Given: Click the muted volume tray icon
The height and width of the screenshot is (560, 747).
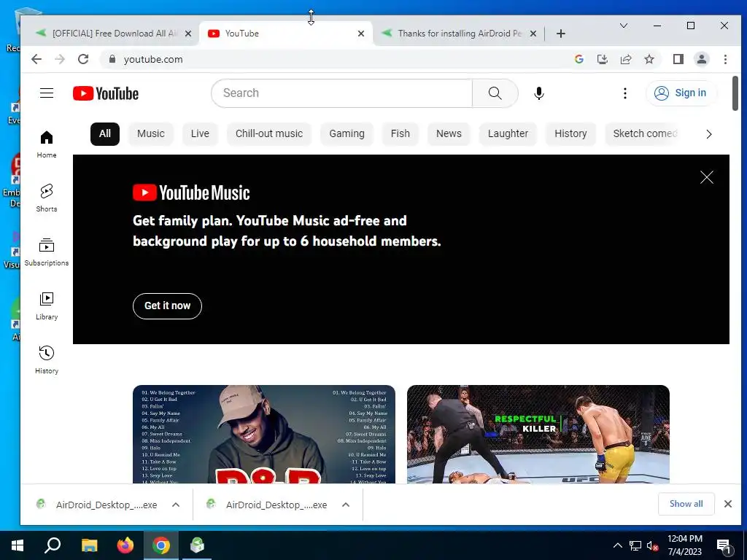Looking at the screenshot, I should coord(652,545).
